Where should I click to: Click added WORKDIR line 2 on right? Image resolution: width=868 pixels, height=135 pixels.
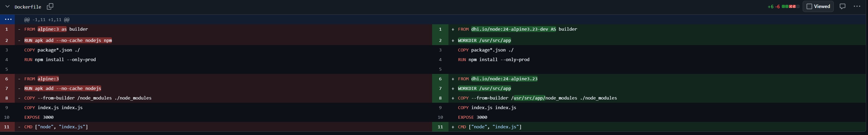484,40
